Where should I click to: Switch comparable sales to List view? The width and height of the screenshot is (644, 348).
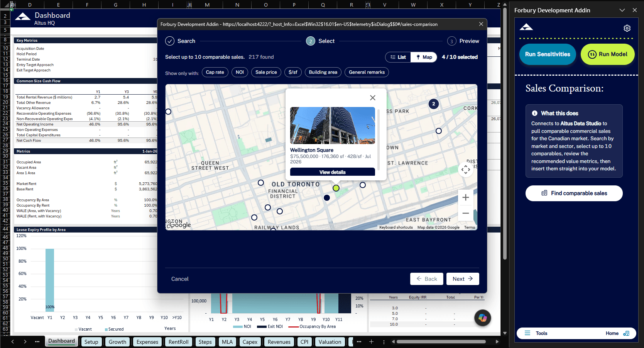click(x=398, y=57)
